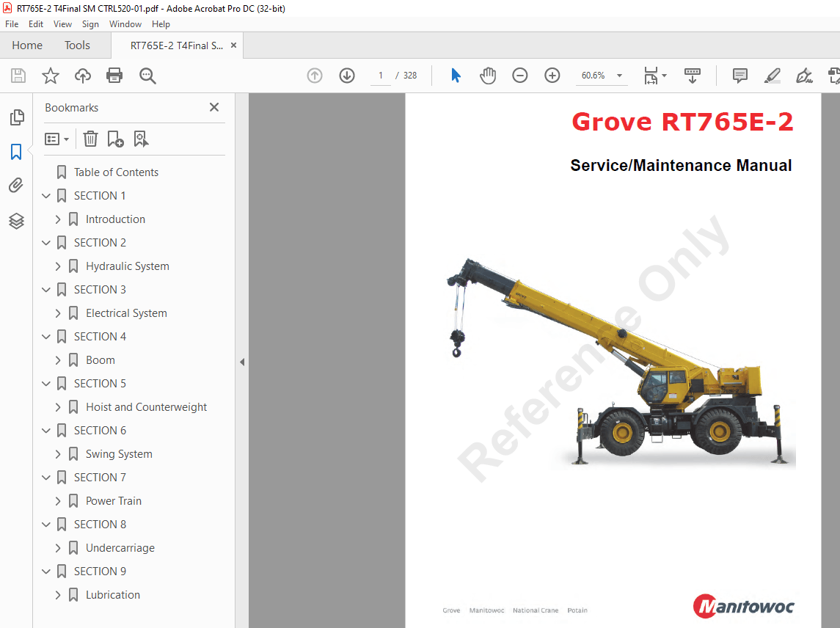
Task: Open the Fill & Sign tool
Action: click(804, 75)
